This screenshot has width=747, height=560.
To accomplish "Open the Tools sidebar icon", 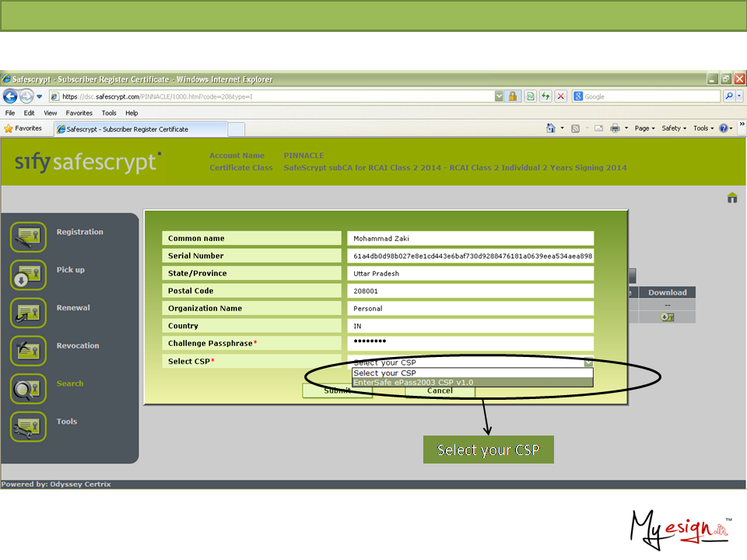I will click(x=29, y=426).
